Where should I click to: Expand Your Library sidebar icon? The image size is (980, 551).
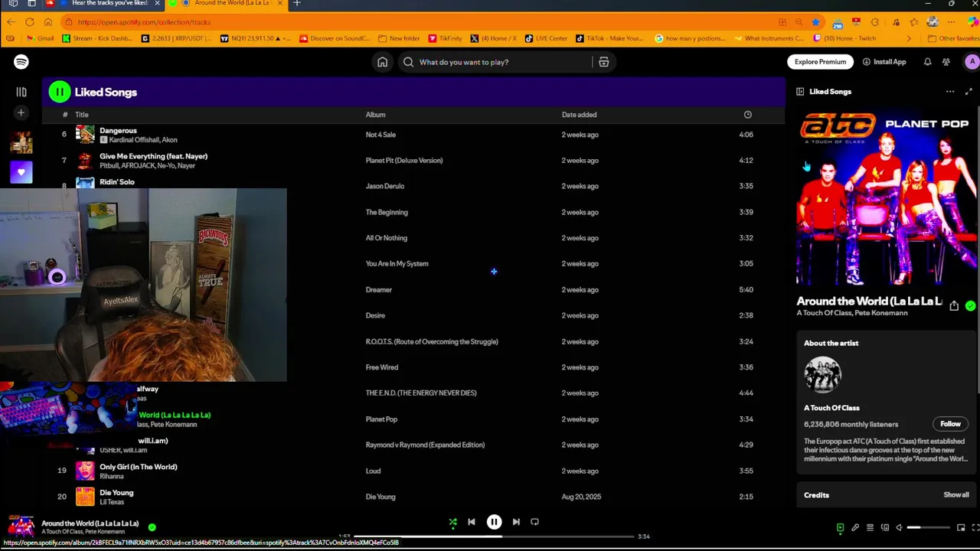click(x=21, y=92)
